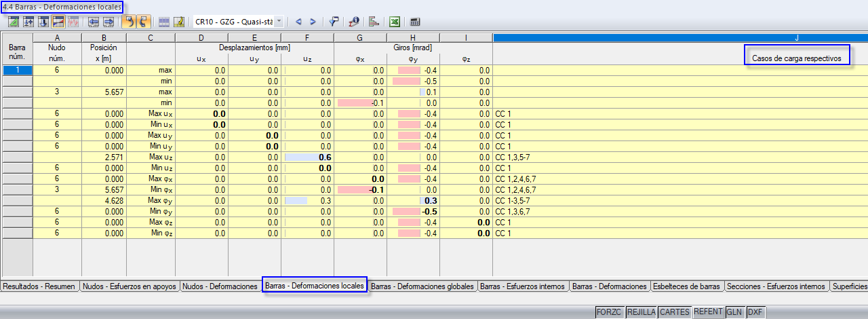Select the bold 0.6 Max uz cell
The height and width of the screenshot is (319, 868).
click(307, 157)
